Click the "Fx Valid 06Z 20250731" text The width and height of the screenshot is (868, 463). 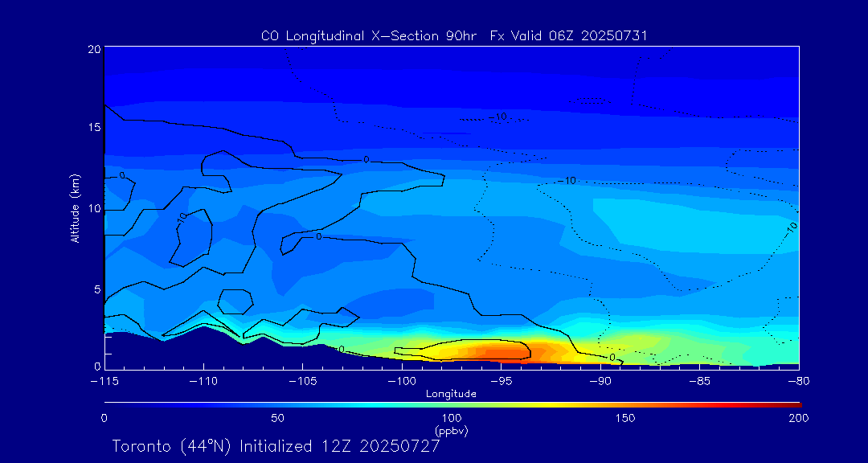click(568, 36)
